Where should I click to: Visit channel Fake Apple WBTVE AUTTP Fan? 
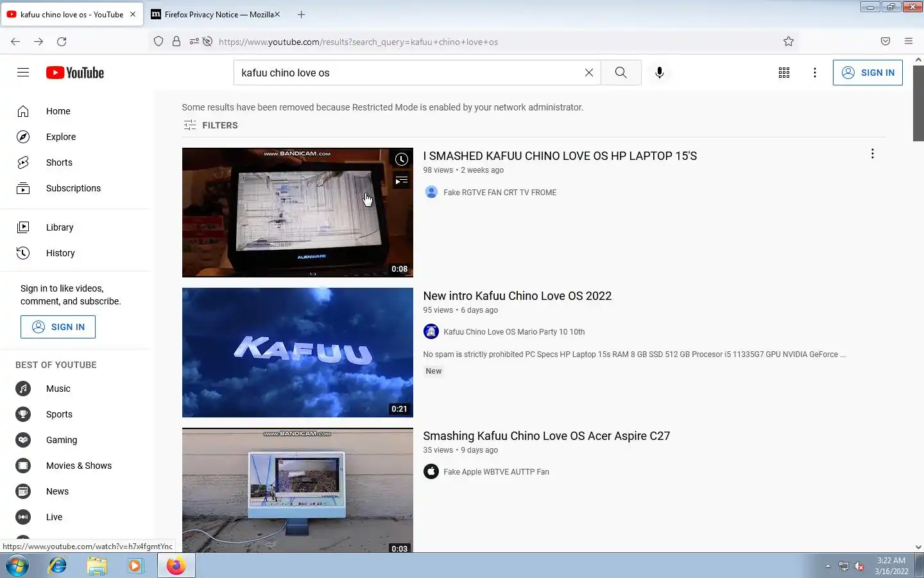click(496, 472)
